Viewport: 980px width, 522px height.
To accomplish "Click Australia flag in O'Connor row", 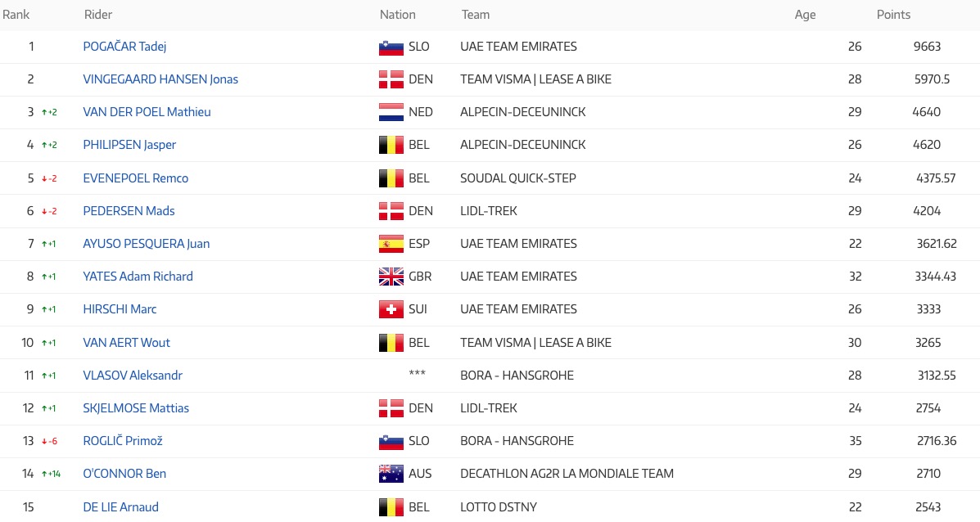I will pyautogui.click(x=391, y=474).
